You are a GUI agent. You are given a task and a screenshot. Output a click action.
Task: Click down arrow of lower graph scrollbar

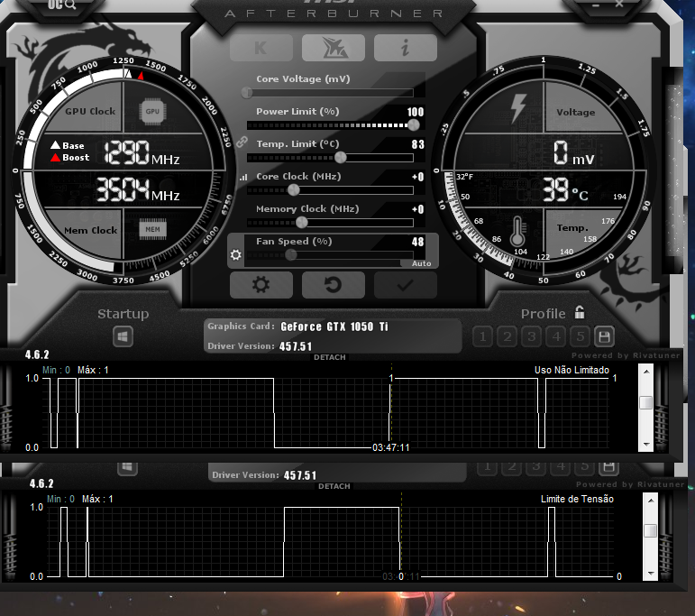pos(650,573)
